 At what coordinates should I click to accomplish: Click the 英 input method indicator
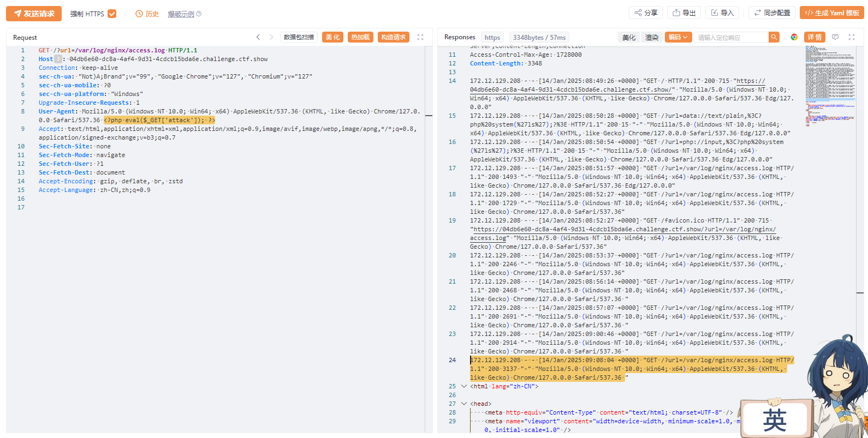tap(775, 420)
